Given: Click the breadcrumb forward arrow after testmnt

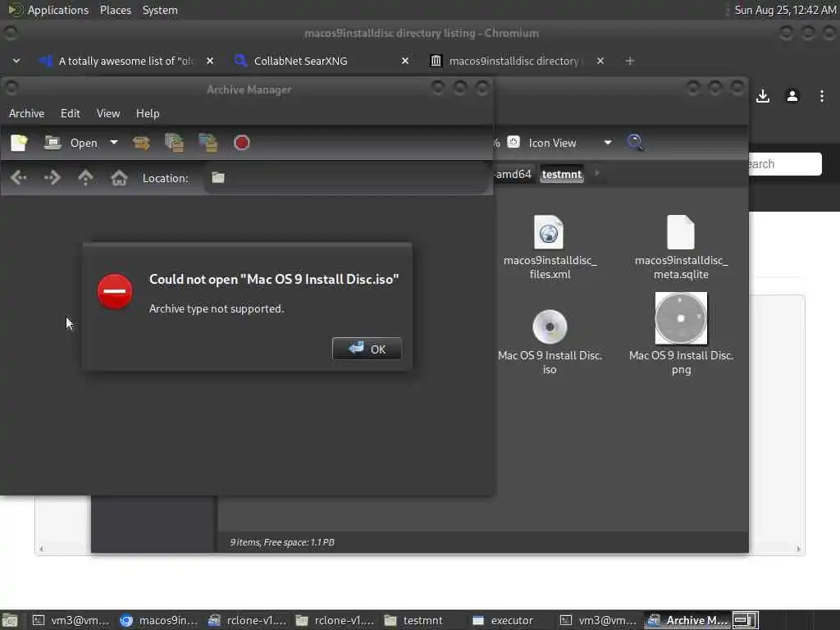Looking at the screenshot, I should (x=597, y=174).
